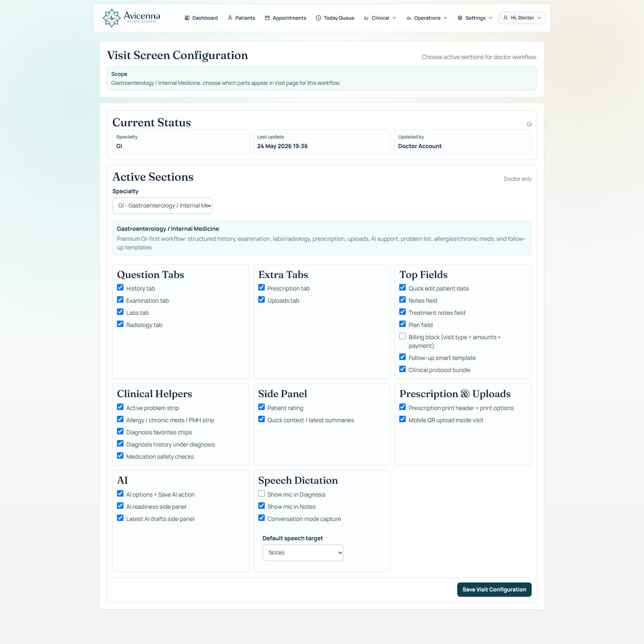This screenshot has height=644, width=644.
Task: Toggle Uploads tab checkbox
Action: [x=262, y=300]
